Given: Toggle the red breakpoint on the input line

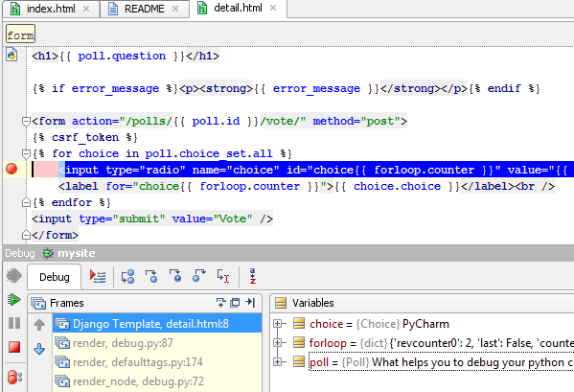Looking at the screenshot, I should click(11, 169).
